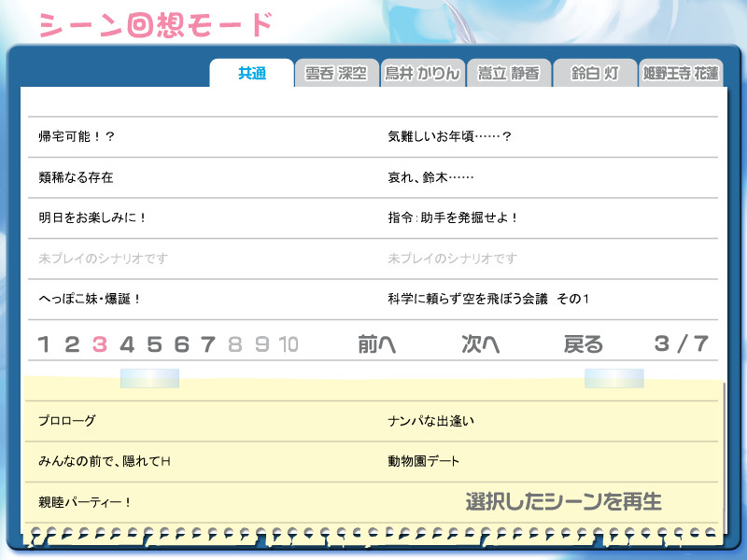Open the 鳥井 かりん character tab
747x560 pixels.
click(423, 74)
